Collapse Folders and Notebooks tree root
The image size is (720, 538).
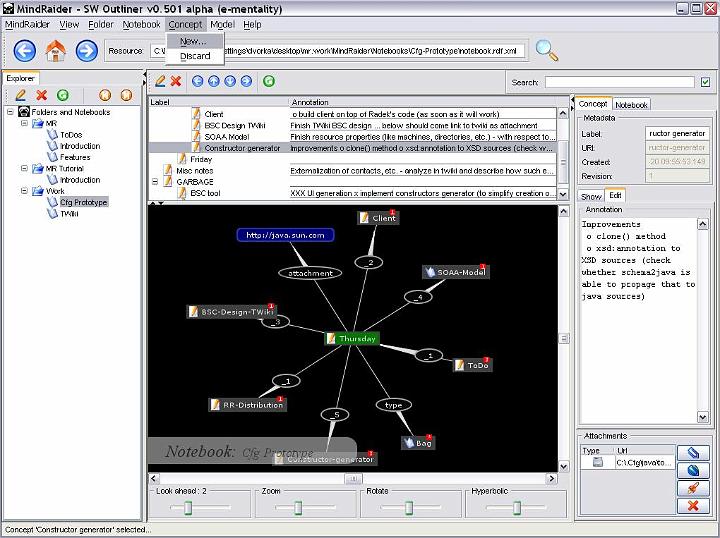tap(10, 112)
